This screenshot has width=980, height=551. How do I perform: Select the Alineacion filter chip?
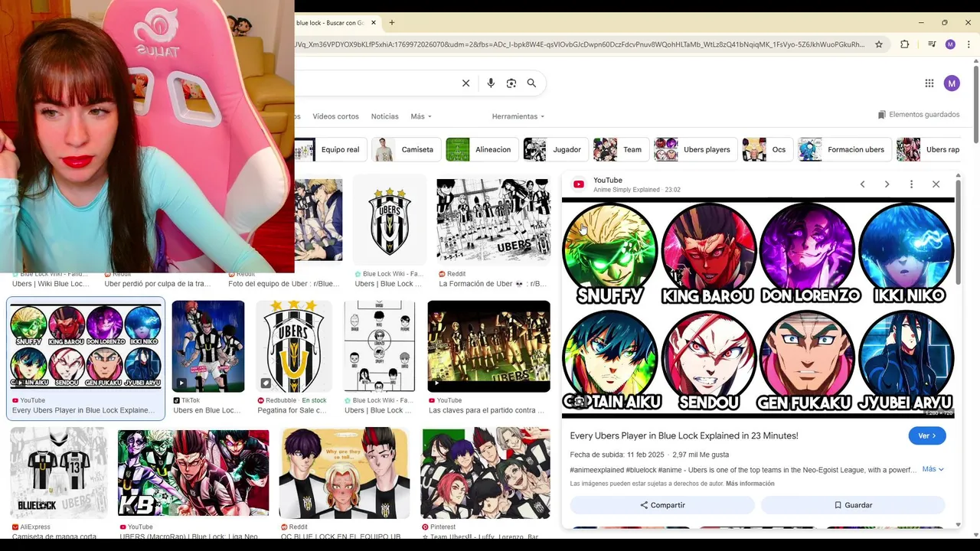481,150
